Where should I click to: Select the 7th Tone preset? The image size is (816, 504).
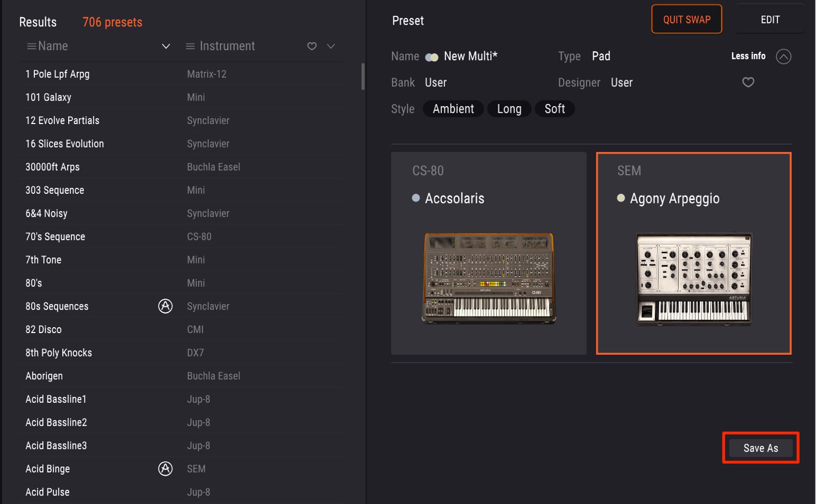tap(181, 260)
